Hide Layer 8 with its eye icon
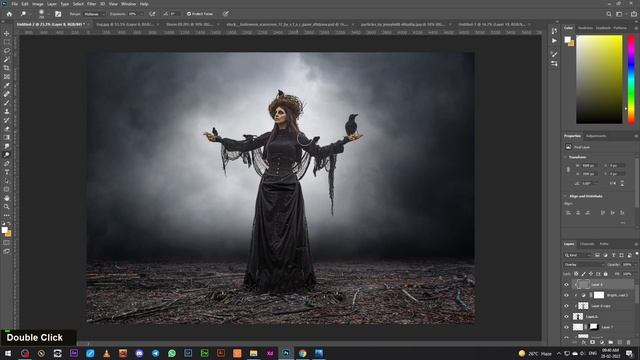 (566, 284)
